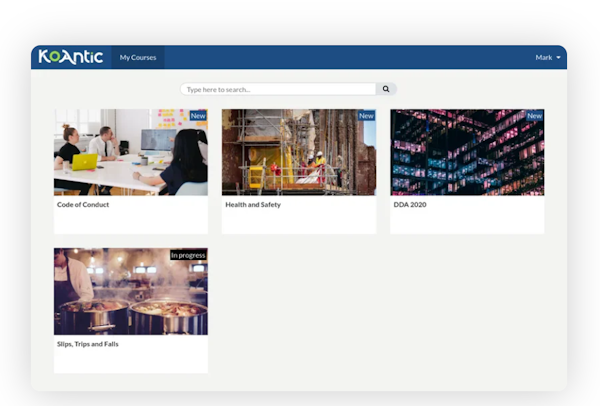Select the Health and Safety course title
The image size is (600, 406).
pos(252,205)
